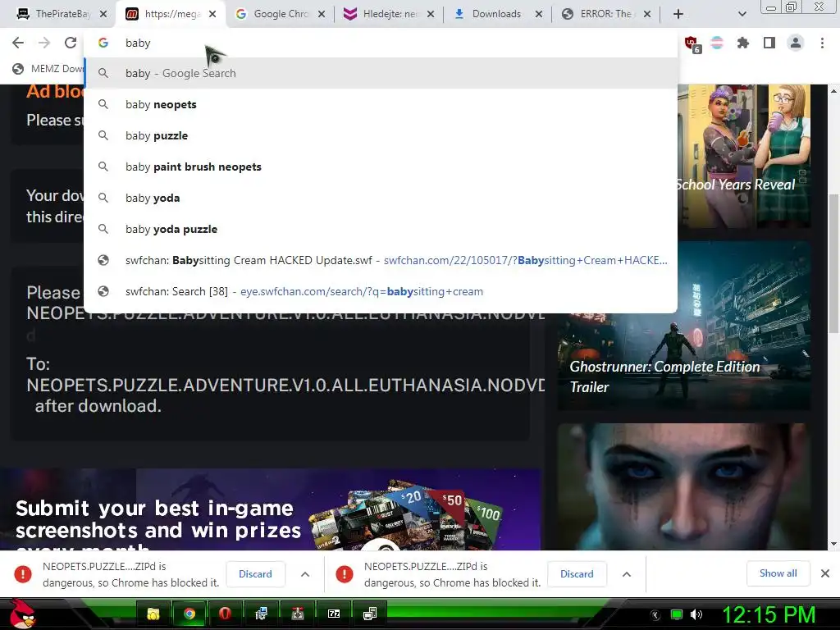The width and height of the screenshot is (840, 630).
Task: Open the striped flag extension icon
Action: coord(717,43)
